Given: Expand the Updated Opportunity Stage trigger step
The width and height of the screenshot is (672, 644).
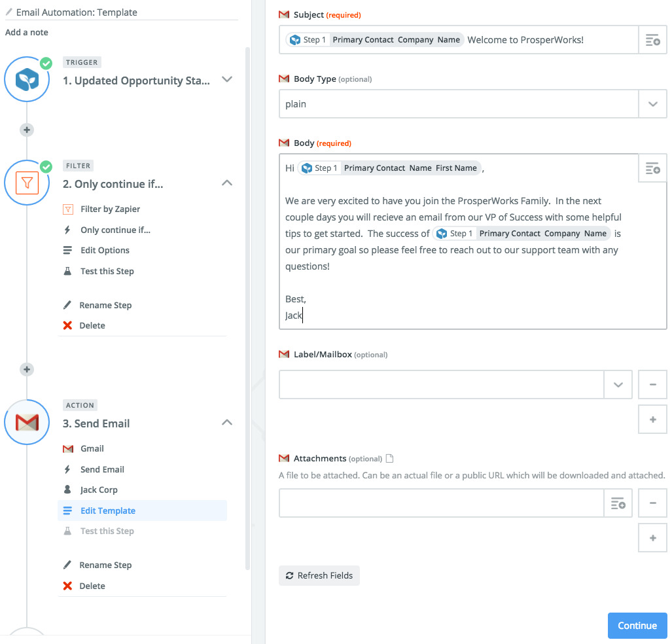Looking at the screenshot, I should tap(227, 79).
